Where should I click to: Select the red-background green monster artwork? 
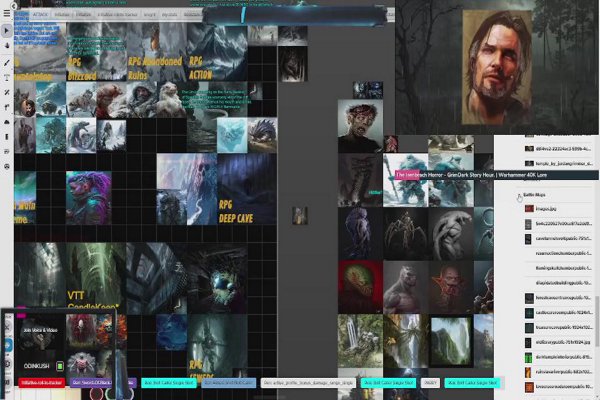[x=360, y=287]
